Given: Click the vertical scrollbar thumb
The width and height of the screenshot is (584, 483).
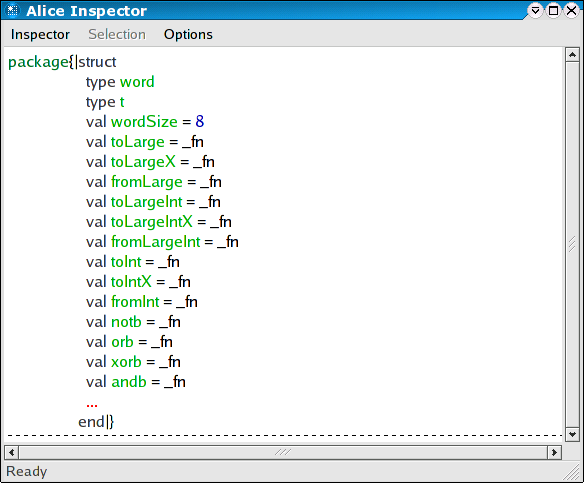Looking at the screenshot, I should click(x=572, y=244).
